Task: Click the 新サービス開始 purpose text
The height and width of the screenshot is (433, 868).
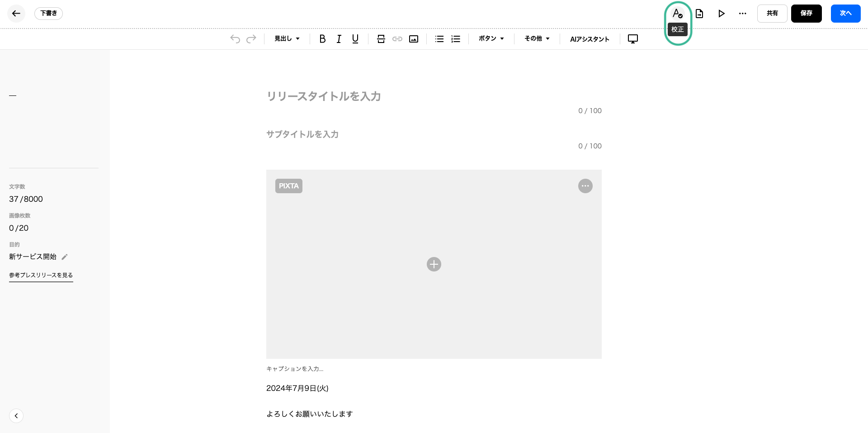Action: (x=33, y=257)
